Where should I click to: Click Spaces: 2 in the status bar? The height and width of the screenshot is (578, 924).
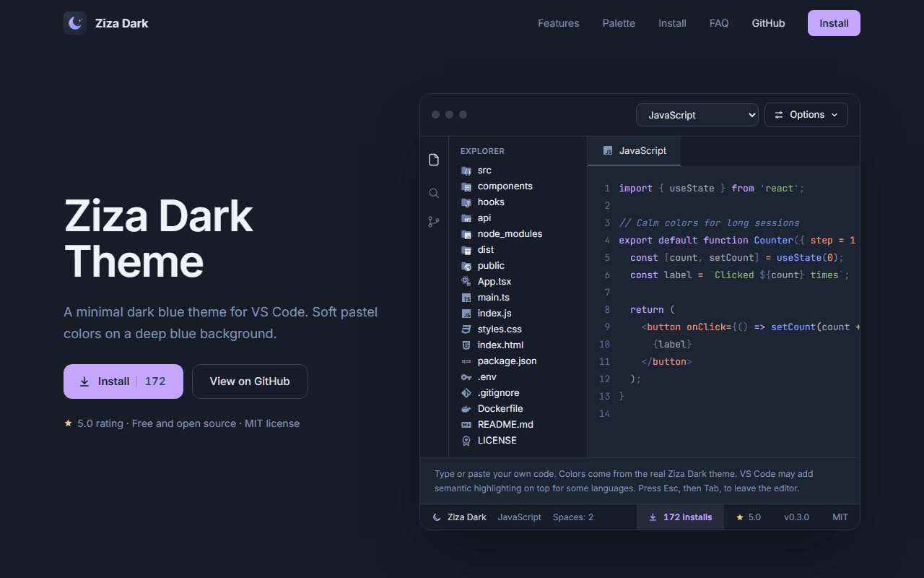click(x=573, y=517)
